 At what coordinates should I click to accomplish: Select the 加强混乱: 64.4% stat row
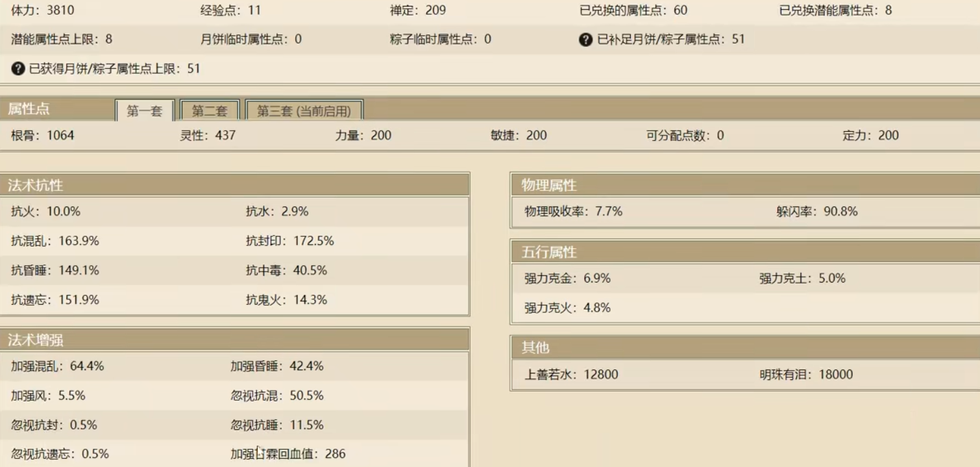coord(58,366)
